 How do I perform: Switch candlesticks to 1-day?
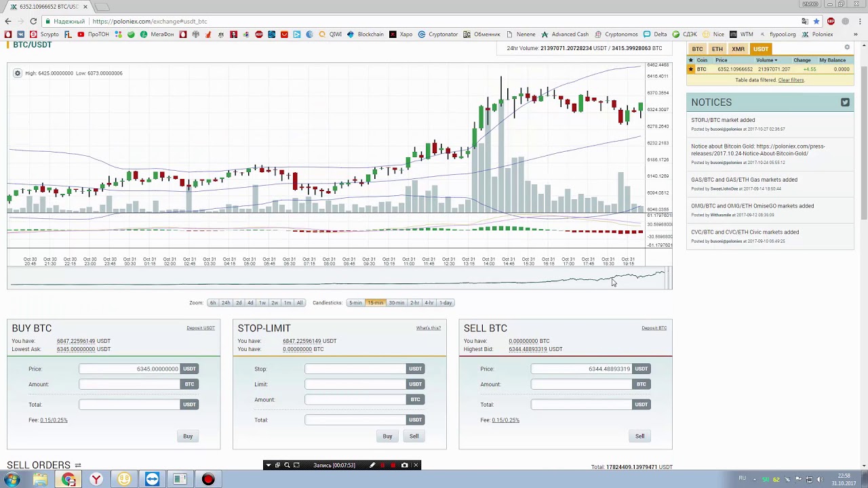[x=446, y=303]
